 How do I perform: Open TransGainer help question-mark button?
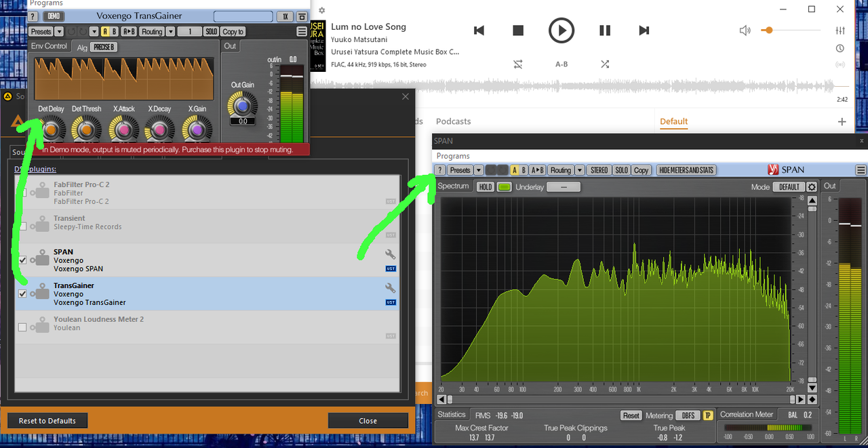tap(33, 16)
